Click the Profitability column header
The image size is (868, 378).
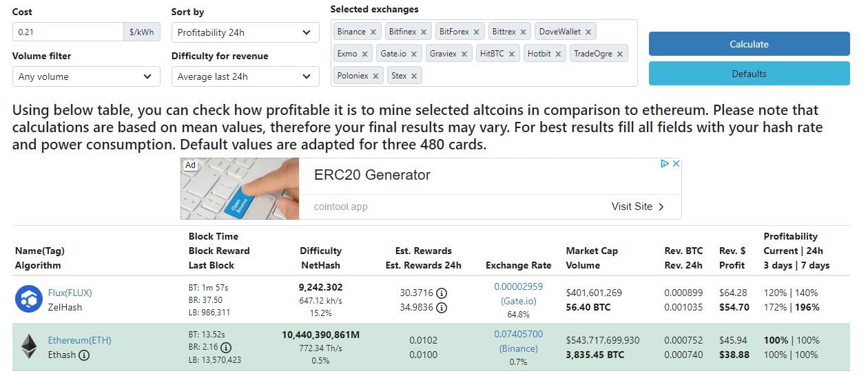coord(790,236)
